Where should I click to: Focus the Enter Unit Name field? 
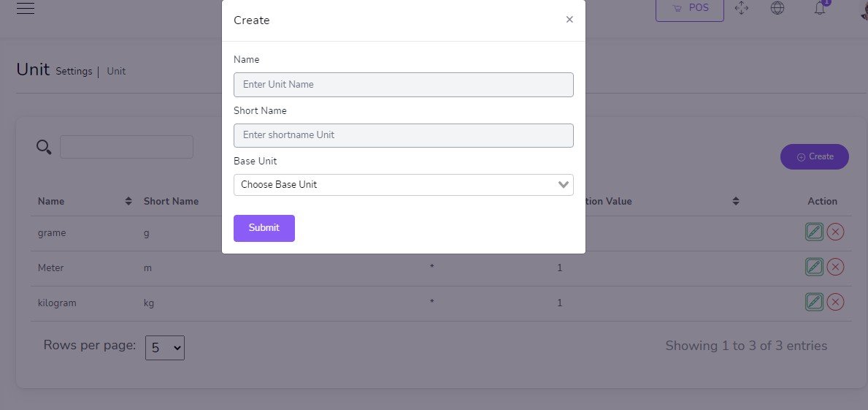(403, 85)
